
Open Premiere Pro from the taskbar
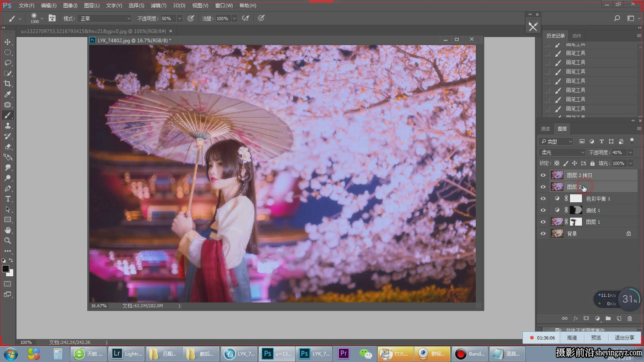point(343,354)
